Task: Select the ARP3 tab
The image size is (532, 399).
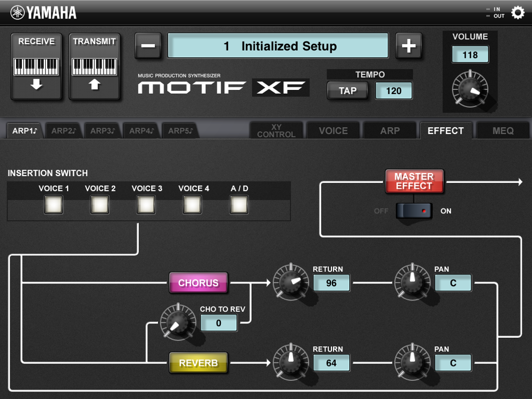Action: pos(103,131)
